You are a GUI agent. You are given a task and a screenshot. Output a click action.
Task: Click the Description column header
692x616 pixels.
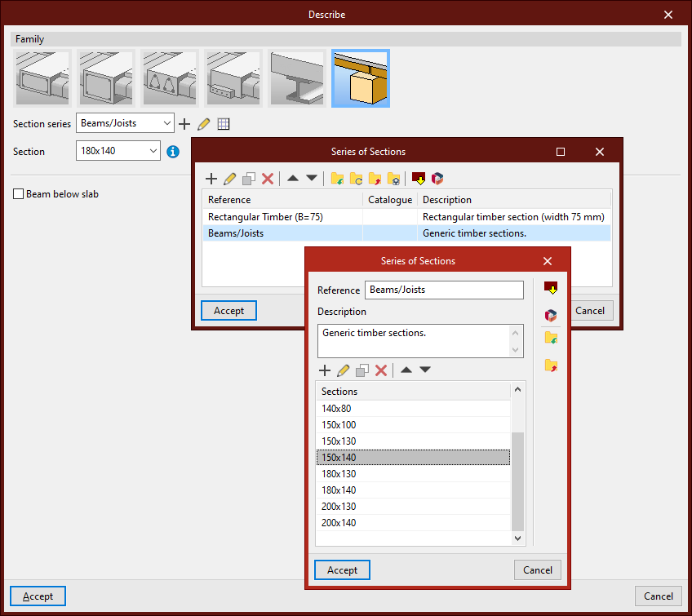[x=514, y=200]
